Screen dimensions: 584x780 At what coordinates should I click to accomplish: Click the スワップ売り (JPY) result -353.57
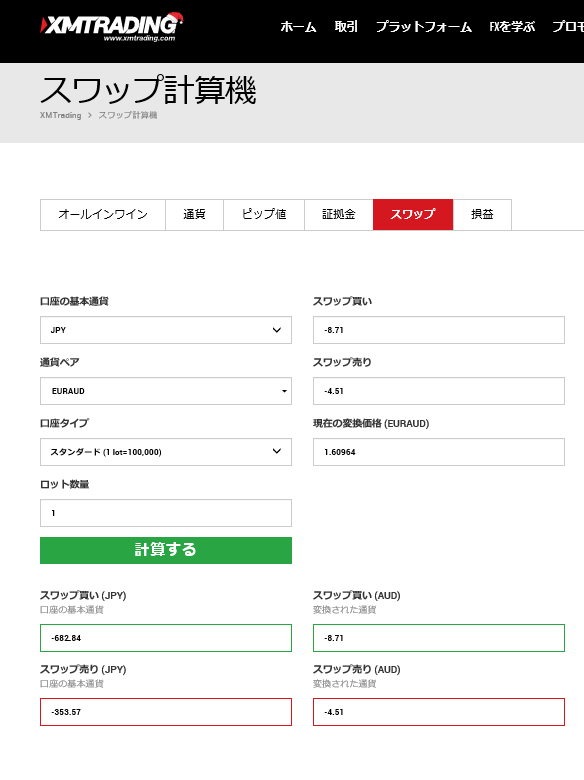(x=166, y=712)
